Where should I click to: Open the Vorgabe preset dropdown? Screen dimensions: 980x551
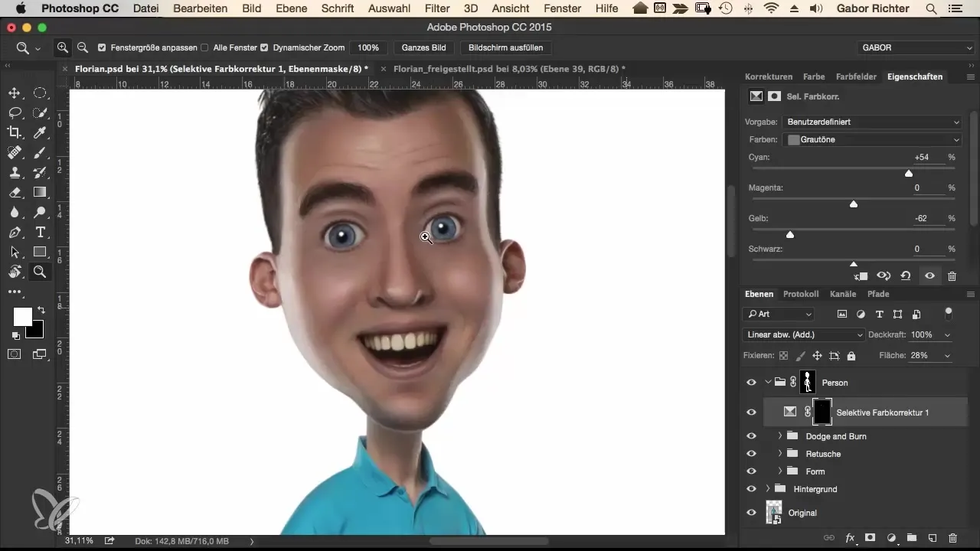(872, 122)
